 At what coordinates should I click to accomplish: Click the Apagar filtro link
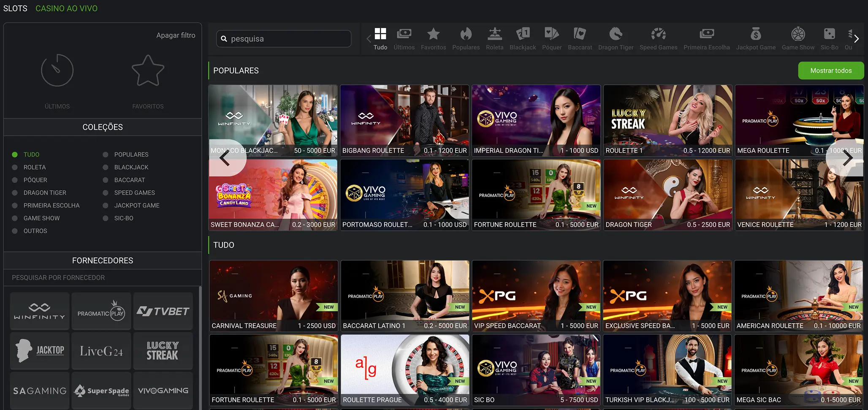[x=176, y=35]
